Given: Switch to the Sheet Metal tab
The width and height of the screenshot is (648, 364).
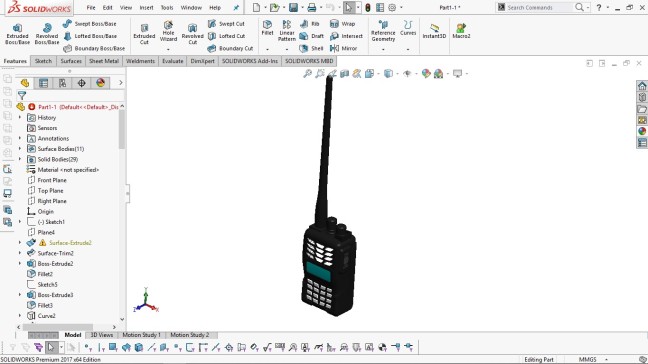Looking at the screenshot, I should [x=104, y=61].
